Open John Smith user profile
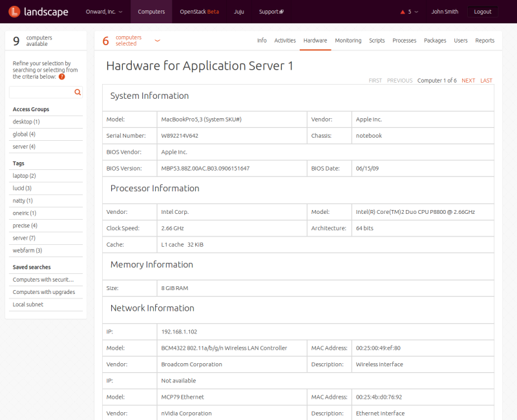 pos(445,12)
